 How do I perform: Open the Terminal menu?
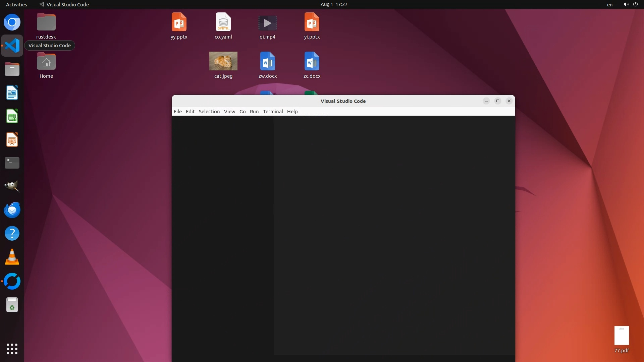(x=273, y=112)
